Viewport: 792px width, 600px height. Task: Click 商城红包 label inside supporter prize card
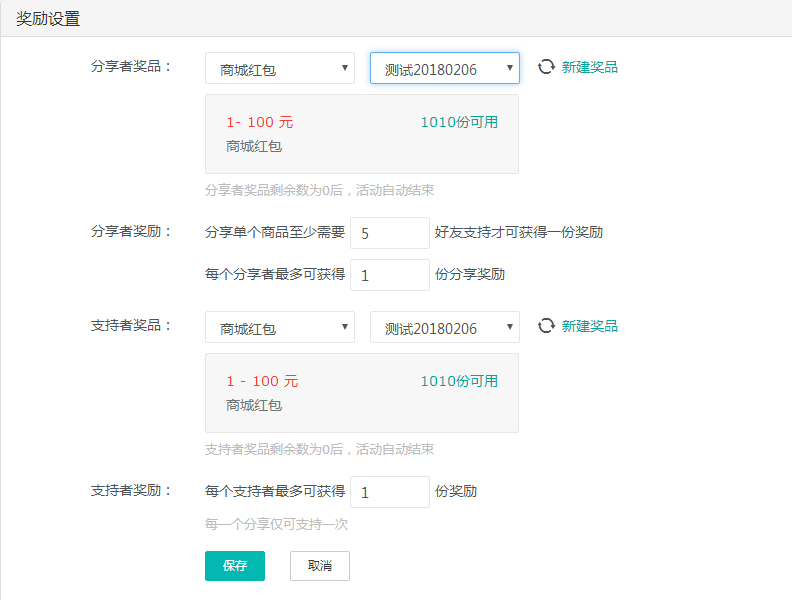point(254,405)
